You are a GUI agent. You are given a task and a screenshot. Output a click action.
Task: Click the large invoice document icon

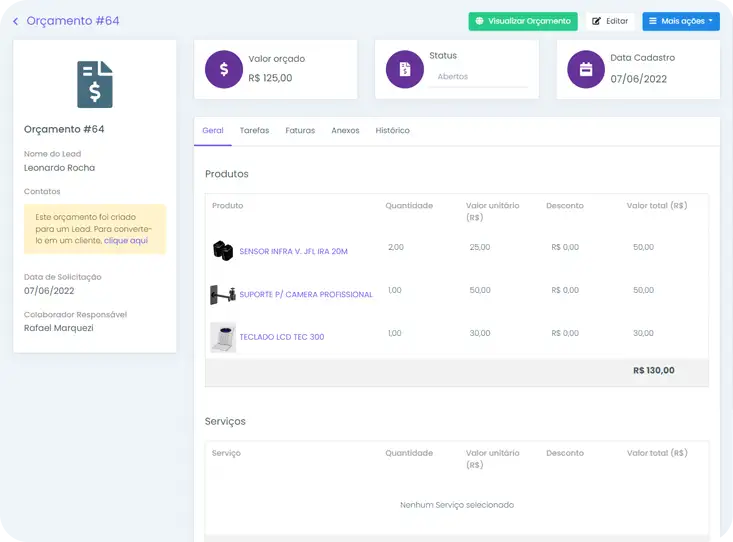click(95, 84)
